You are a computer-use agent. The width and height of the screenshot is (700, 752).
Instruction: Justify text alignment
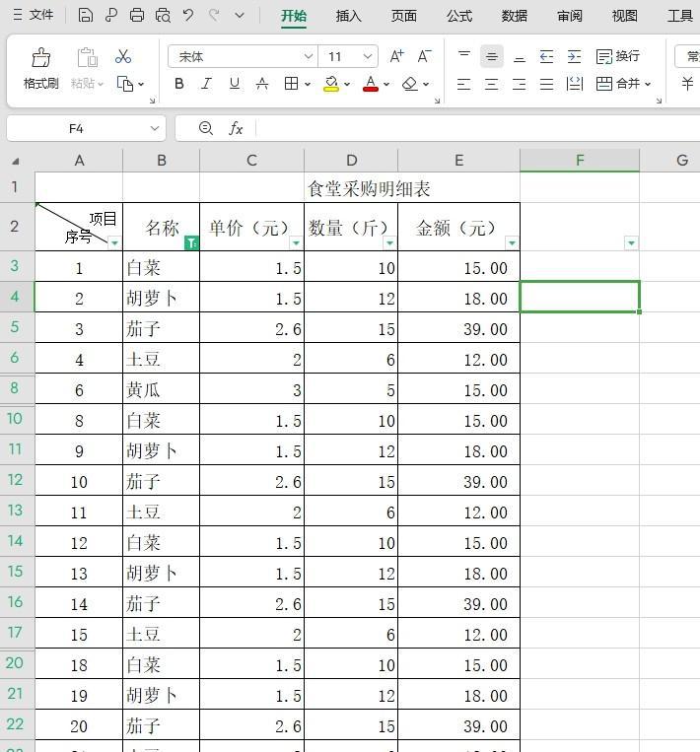[546, 85]
